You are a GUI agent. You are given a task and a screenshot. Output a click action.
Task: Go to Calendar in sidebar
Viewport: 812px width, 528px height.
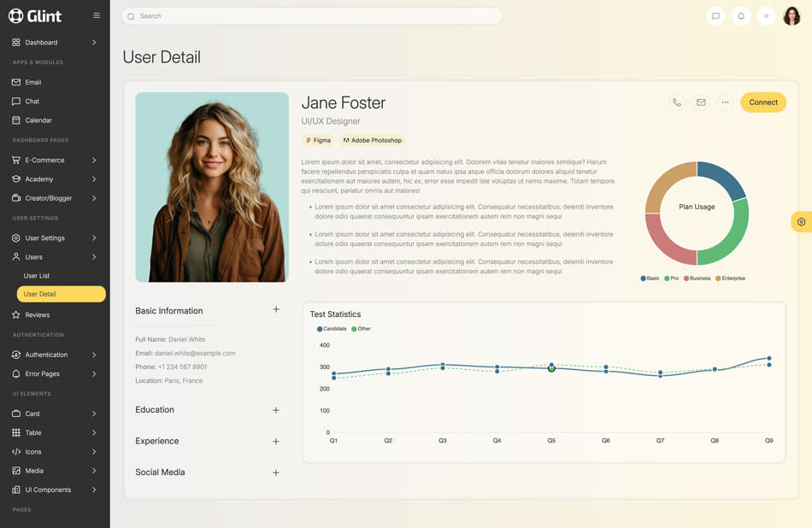38,120
